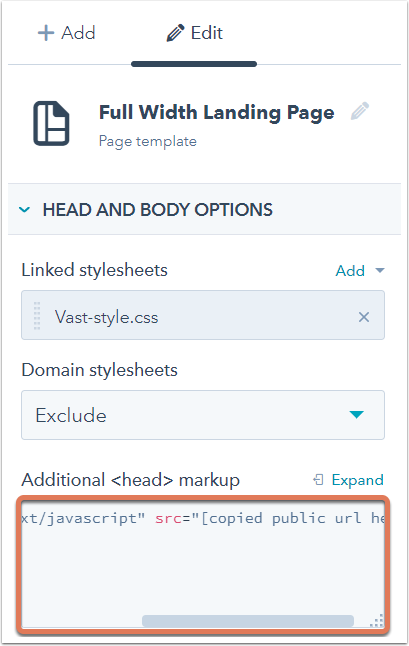This screenshot has width=409, height=646.
Task: Click the HEAD AND BODY OPTIONS header text
Action: (158, 210)
